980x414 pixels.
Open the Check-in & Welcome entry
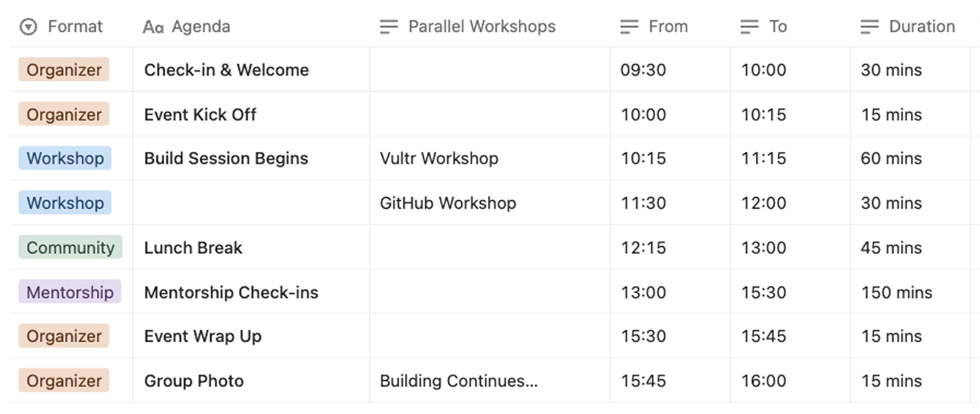point(226,70)
